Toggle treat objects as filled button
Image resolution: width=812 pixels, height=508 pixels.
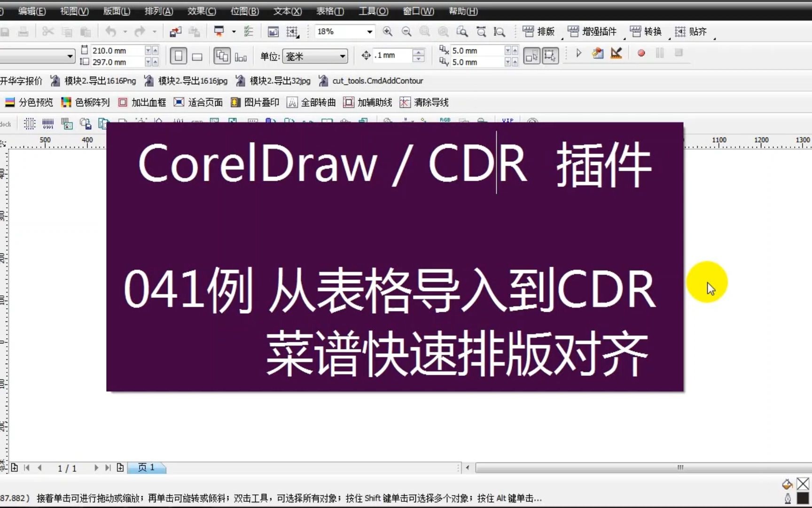pos(531,56)
